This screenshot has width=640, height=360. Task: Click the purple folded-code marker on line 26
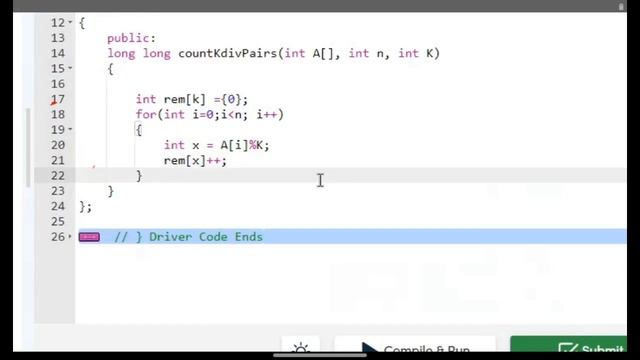(x=89, y=237)
